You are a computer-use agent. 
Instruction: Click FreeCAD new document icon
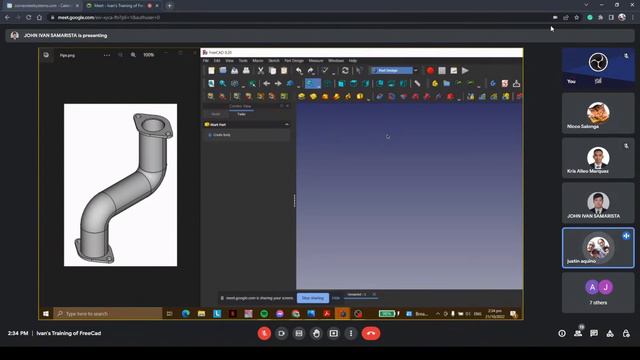211,71
